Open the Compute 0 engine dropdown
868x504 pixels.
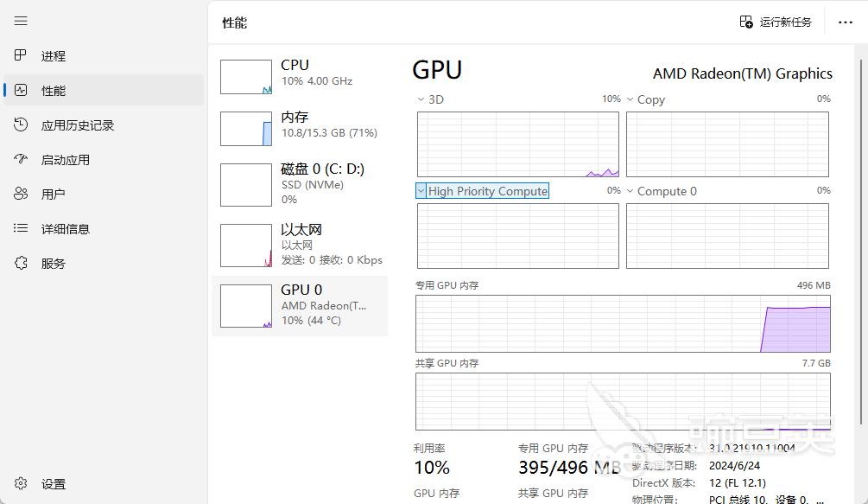(630, 191)
